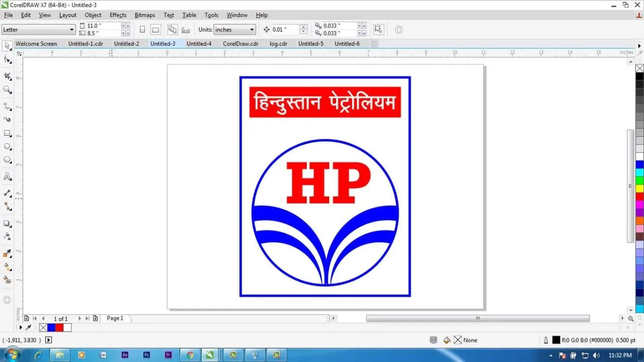Apply layout to all pages
Screen dimensions: 644x362
pos(173,30)
